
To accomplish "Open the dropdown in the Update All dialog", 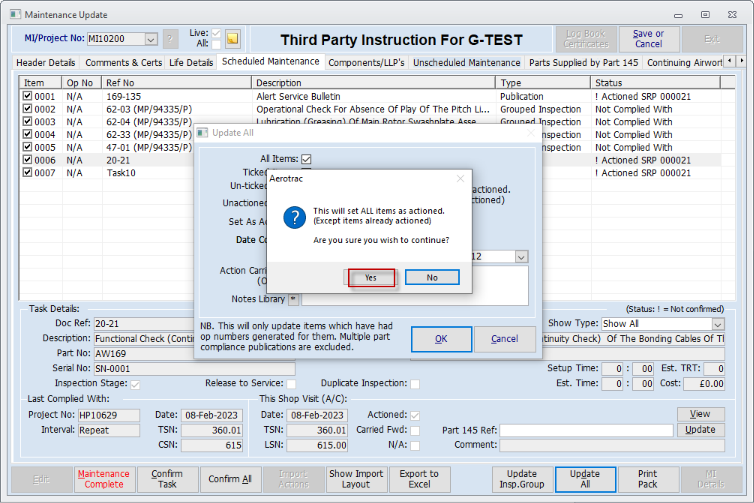I will [x=521, y=256].
